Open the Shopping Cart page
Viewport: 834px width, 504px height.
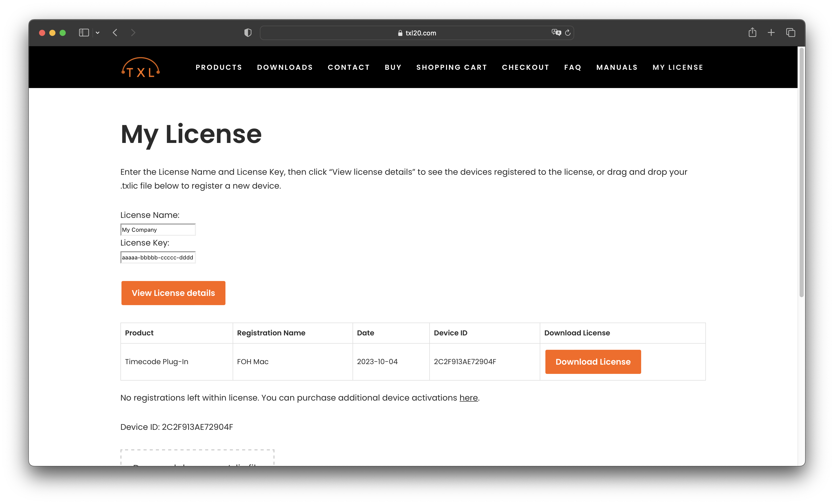[451, 67]
